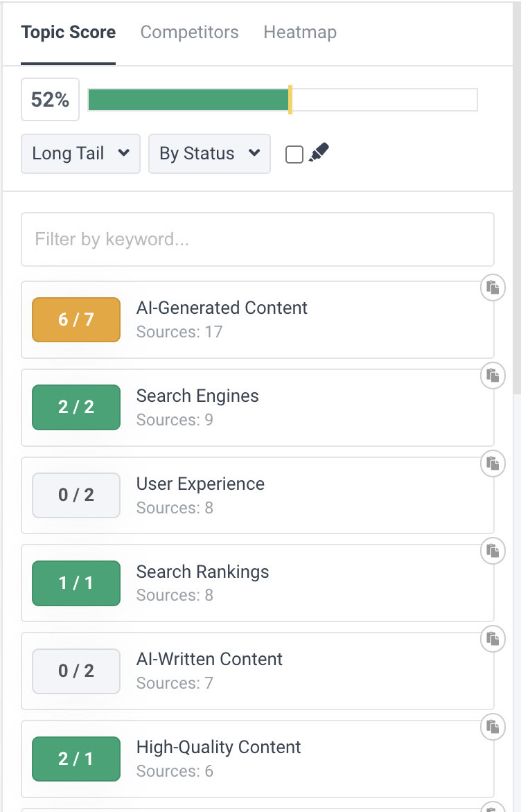Click the copy icon beside AI-Generated Content

point(493,288)
